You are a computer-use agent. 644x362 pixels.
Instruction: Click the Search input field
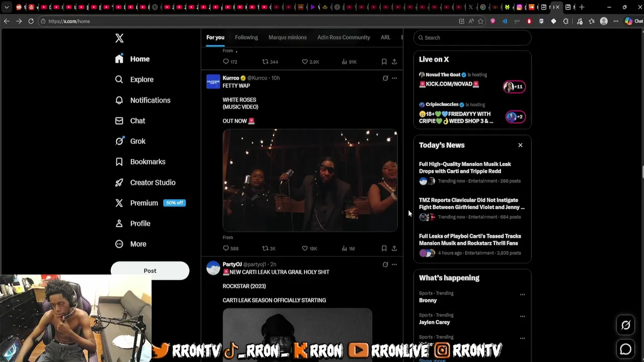click(472, 38)
